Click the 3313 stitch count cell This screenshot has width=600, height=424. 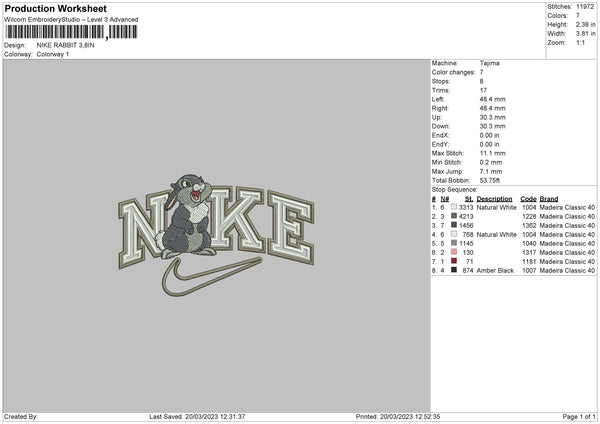[x=466, y=207]
